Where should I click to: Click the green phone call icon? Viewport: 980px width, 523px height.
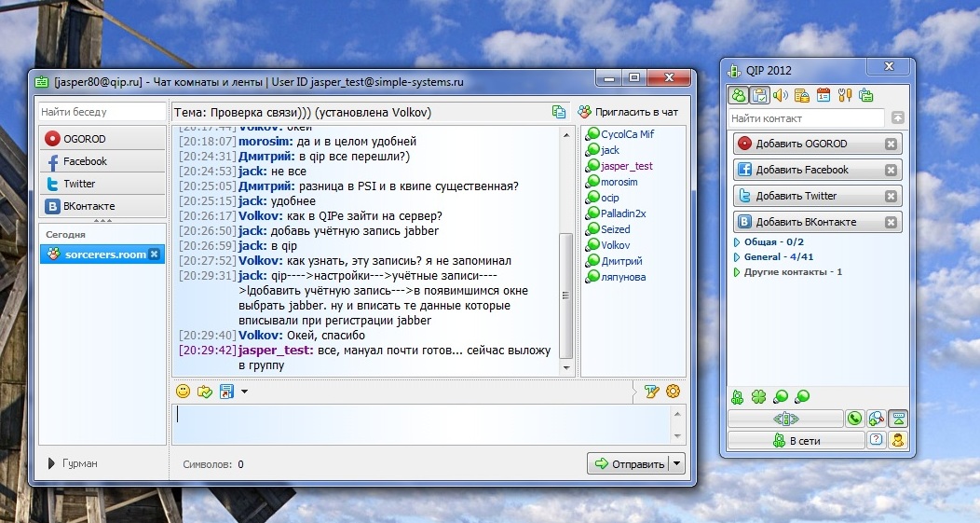(854, 419)
